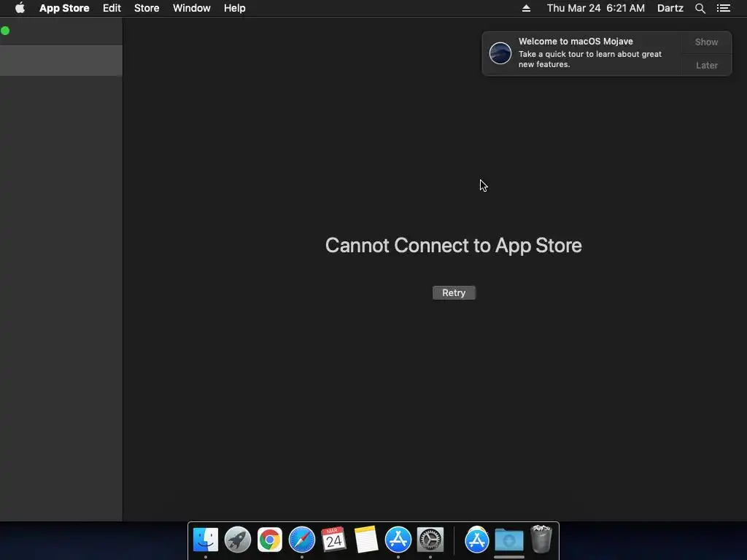Viewport: 747px width, 560px height.
Task: Open the App Store application menu
Action: pyautogui.click(x=64, y=8)
